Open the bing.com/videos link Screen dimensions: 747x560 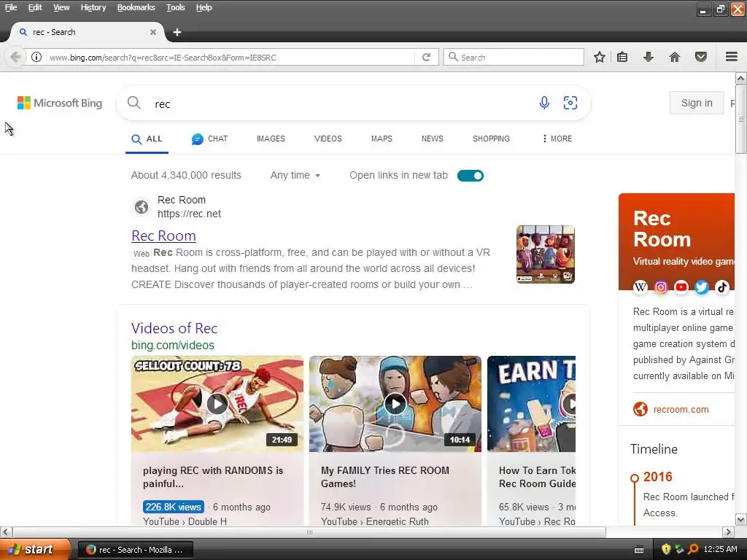coord(173,345)
